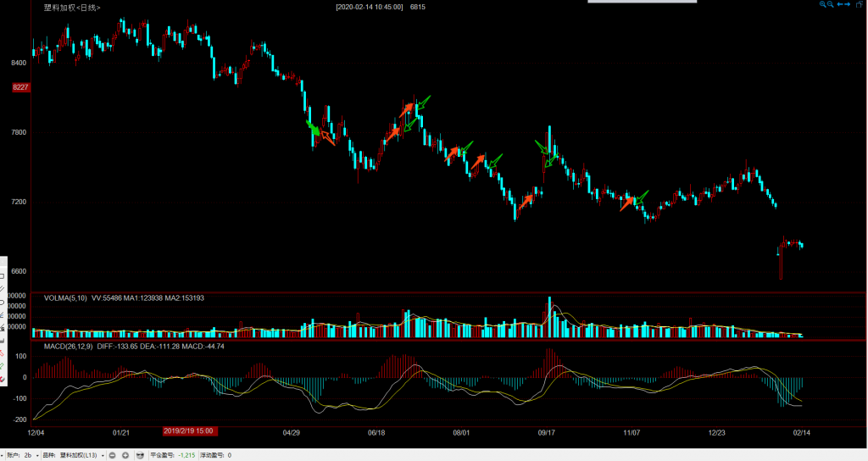Select the rectangle drawing tool

tap(3, 276)
